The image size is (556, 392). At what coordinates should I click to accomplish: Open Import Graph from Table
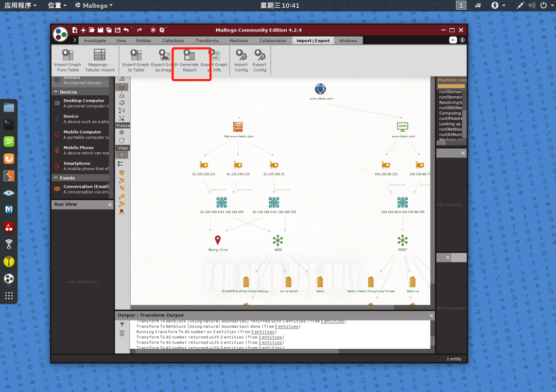(67, 61)
